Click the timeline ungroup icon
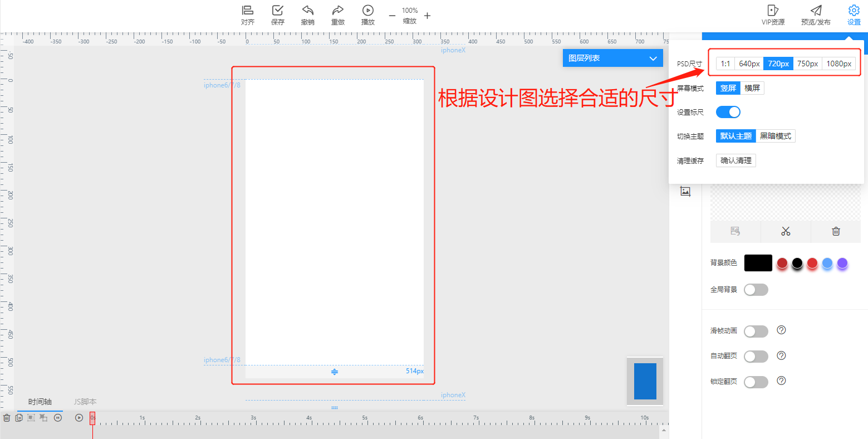This screenshot has width=868, height=439. pos(43,417)
